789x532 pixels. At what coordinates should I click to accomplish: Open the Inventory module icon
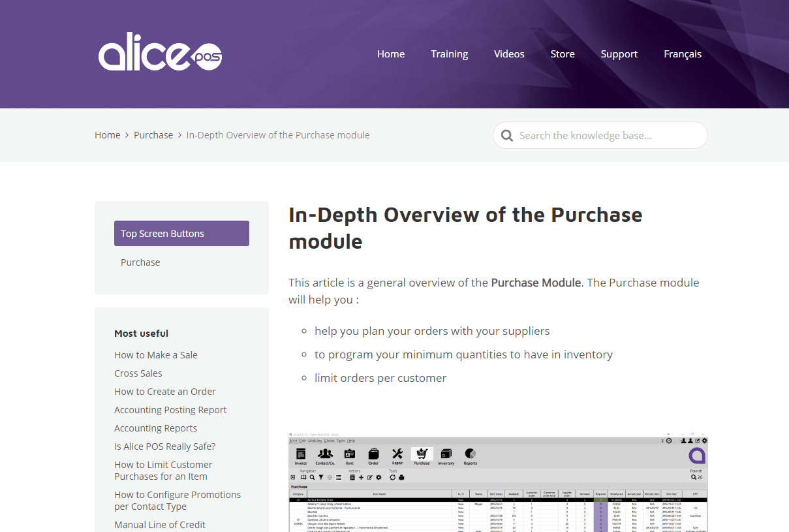pos(446,454)
